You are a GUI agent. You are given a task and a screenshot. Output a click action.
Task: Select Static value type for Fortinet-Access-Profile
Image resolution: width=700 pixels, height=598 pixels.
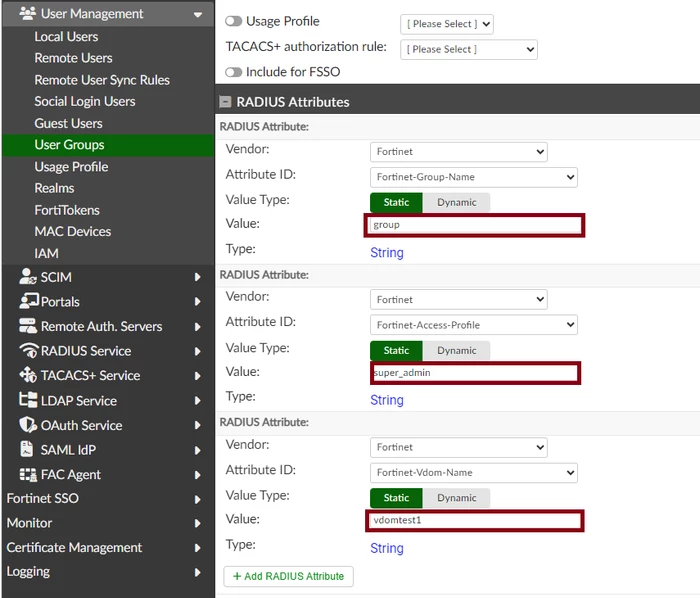[x=396, y=351]
